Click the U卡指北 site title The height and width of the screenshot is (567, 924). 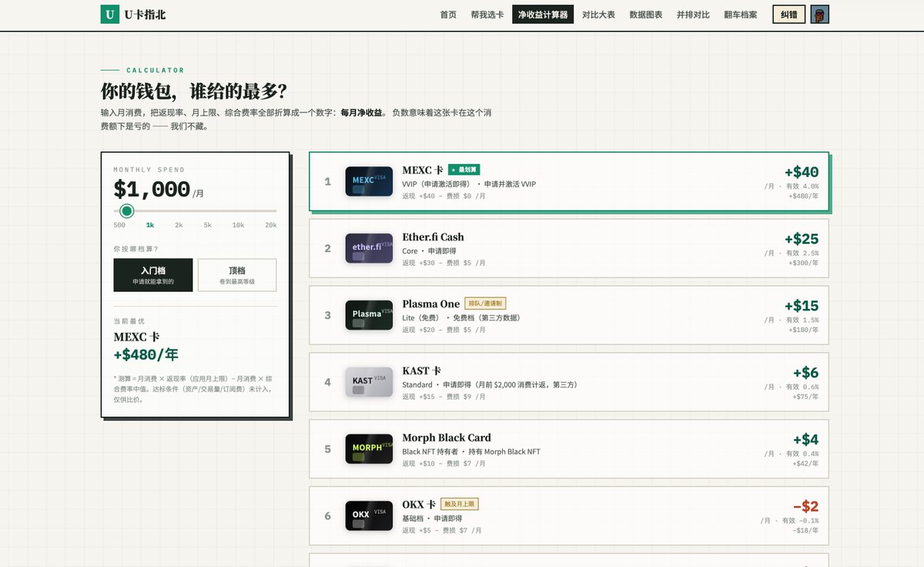point(145,15)
